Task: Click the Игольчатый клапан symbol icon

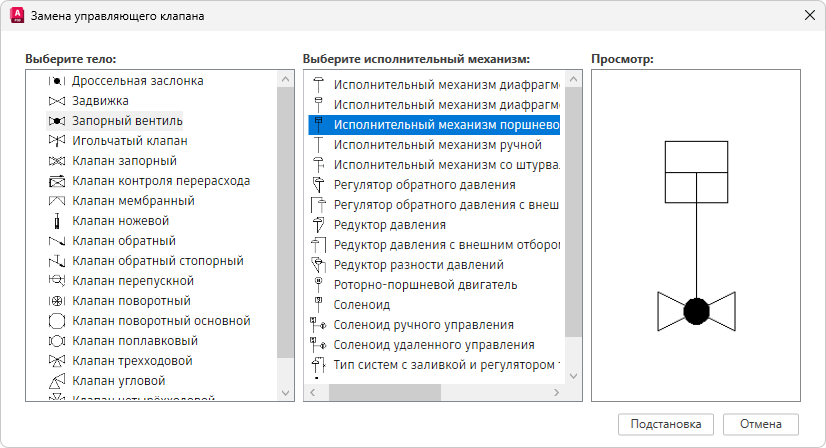Action: click(57, 141)
